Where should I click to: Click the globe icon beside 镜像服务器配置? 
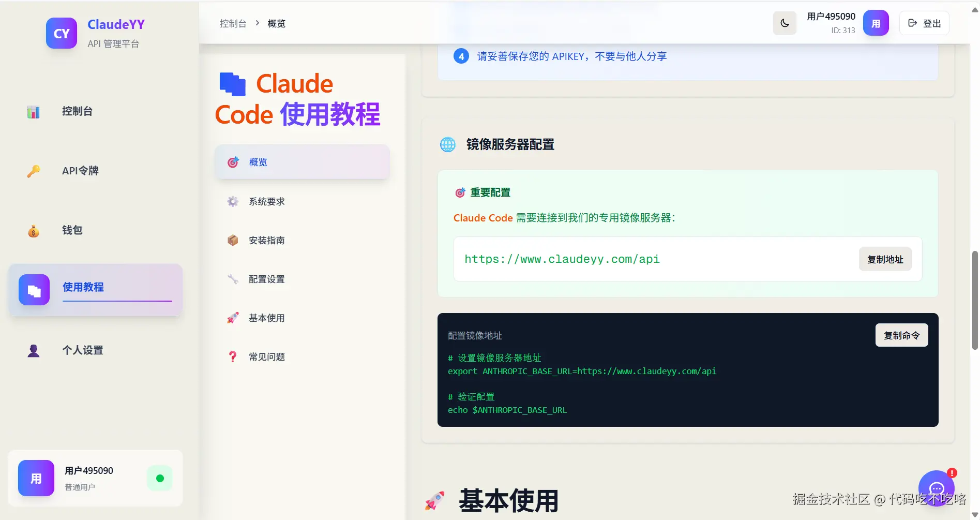[448, 144]
